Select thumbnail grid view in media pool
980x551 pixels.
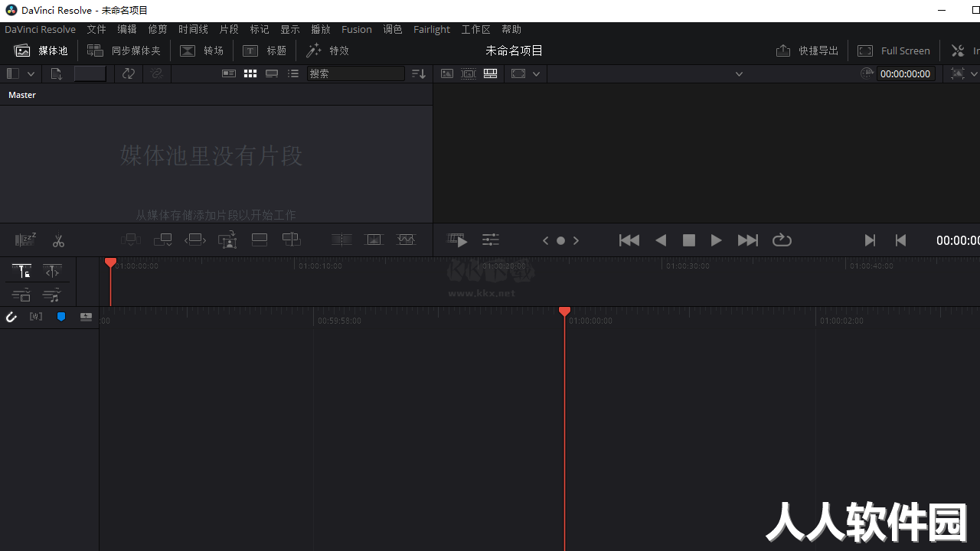click(250, 73)
